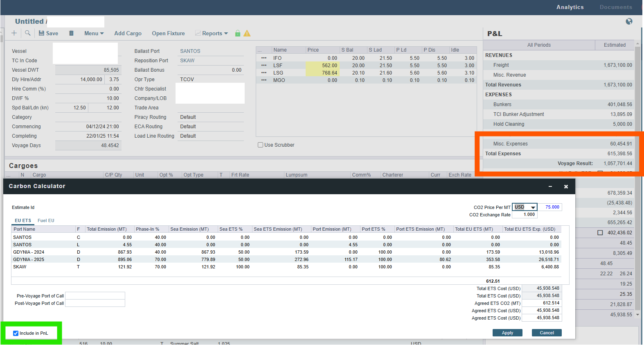Expand the Menu dropdown in toolbar
The height and width of the screenshot is (345, 644).
click(x=94, y=34)
